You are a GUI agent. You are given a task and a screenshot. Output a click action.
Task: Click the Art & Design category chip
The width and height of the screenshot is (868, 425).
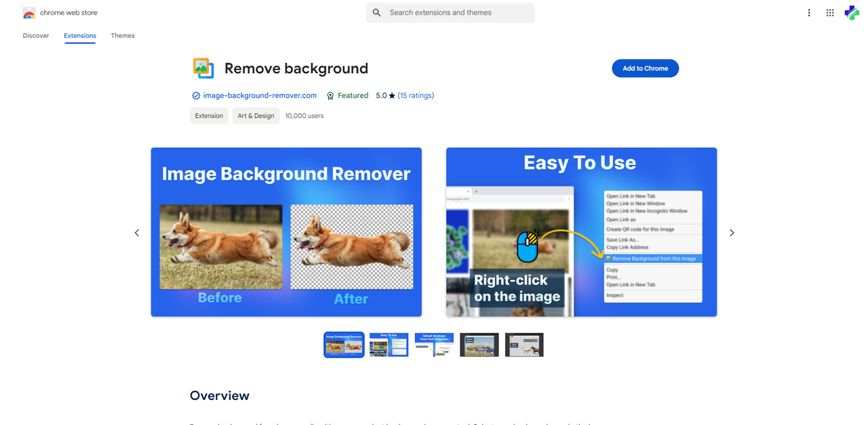(256, 116)
